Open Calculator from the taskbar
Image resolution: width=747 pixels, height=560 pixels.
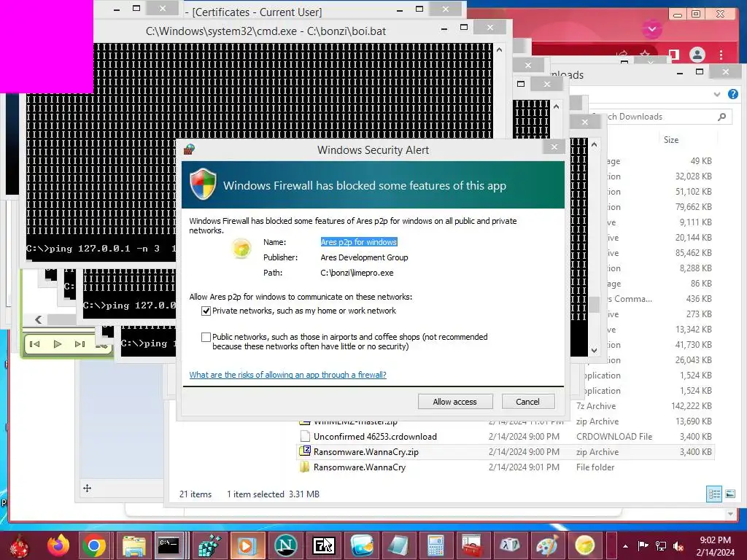click(x=436, y=545)
